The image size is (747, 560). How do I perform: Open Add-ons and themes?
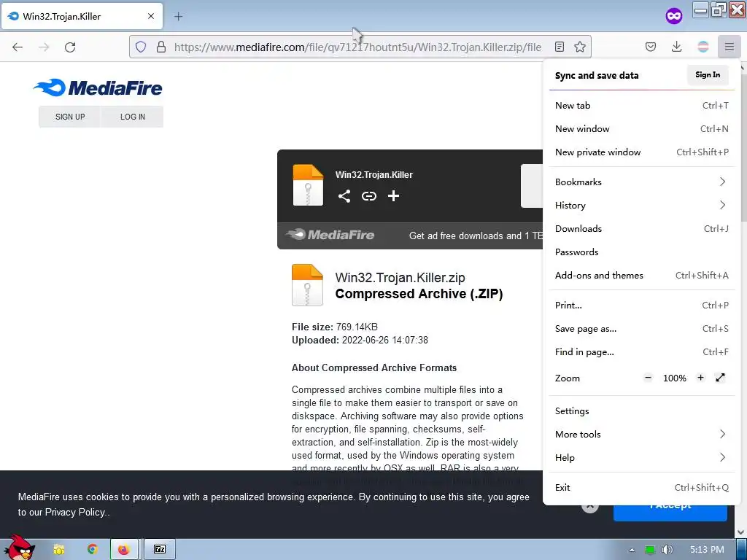coord(642,275)
